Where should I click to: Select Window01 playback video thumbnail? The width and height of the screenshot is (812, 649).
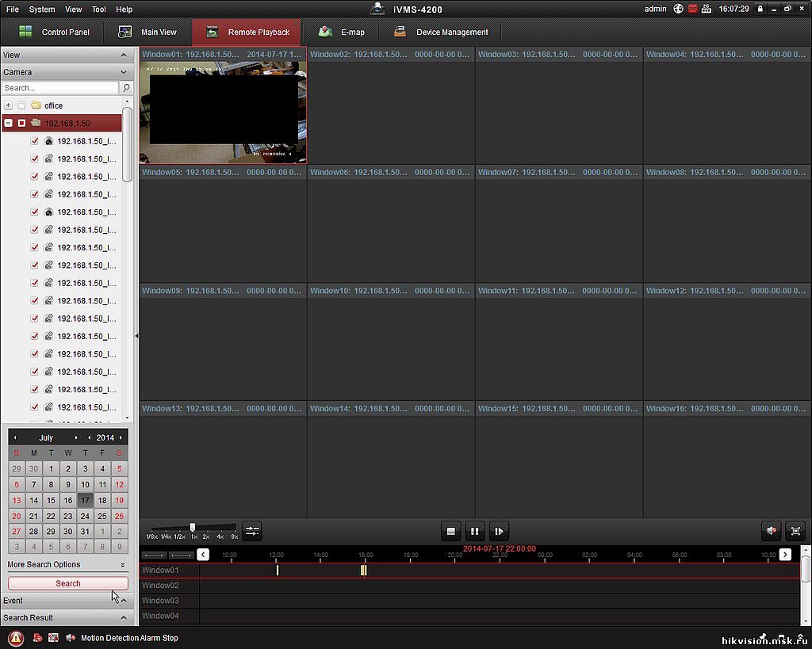pyautogui.click(x=223, y=113)
